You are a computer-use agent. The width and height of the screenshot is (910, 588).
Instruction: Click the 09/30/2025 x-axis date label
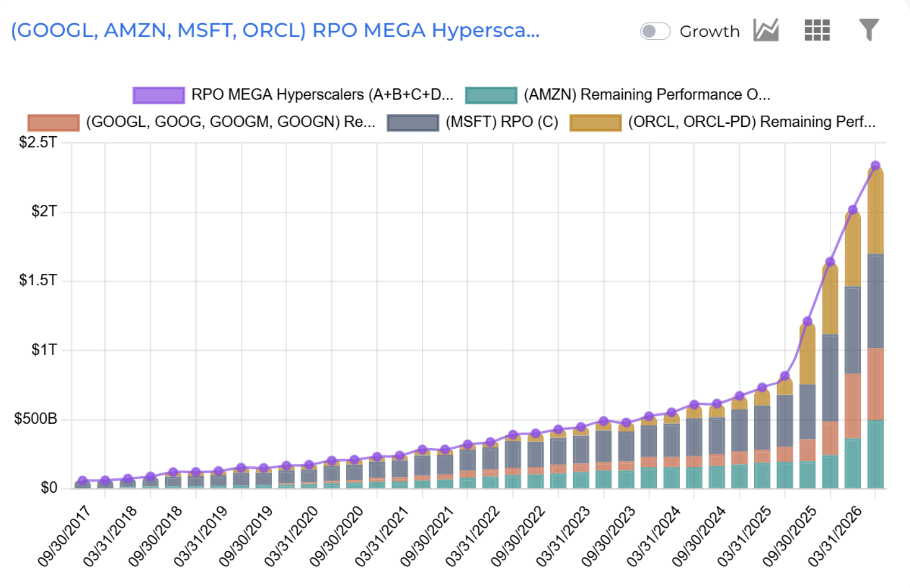789,536
